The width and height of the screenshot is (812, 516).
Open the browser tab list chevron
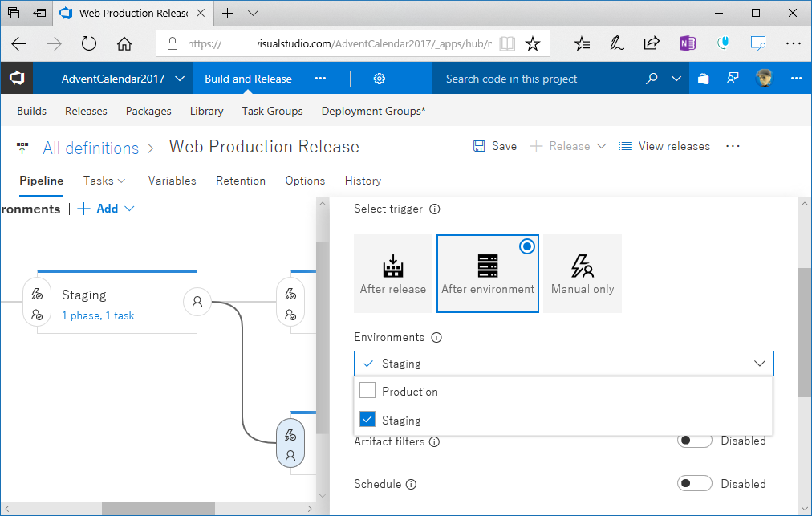253,13
